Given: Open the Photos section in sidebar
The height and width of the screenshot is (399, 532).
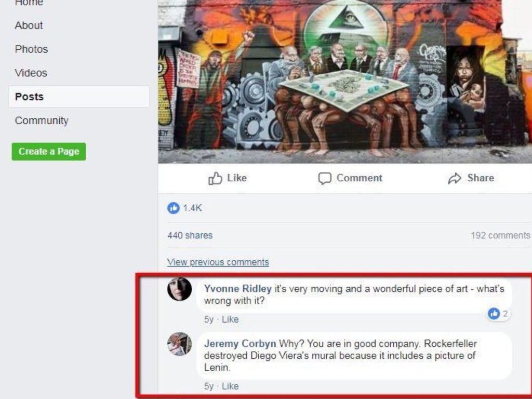Looking at the screenshot, I should click(31, 49).
